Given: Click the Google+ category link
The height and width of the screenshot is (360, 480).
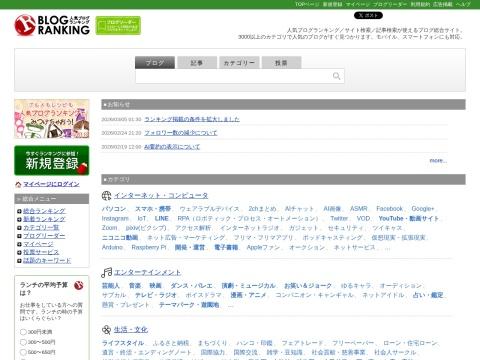Looking at the screenshot, I should (x=423, y=209).
